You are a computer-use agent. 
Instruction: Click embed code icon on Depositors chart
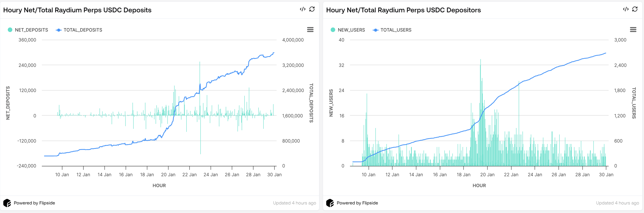point(626,9)
